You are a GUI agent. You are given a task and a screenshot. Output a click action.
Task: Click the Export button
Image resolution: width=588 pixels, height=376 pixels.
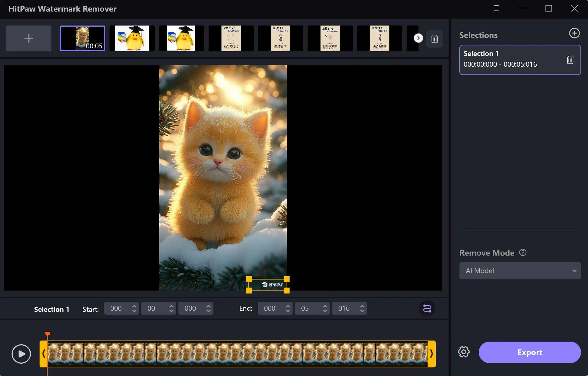click(x=529, y=352)
